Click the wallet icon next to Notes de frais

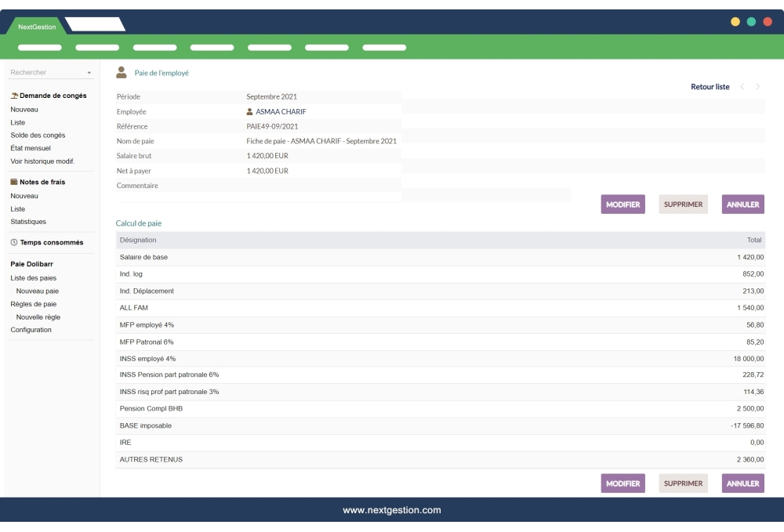[x=13, y=182]
